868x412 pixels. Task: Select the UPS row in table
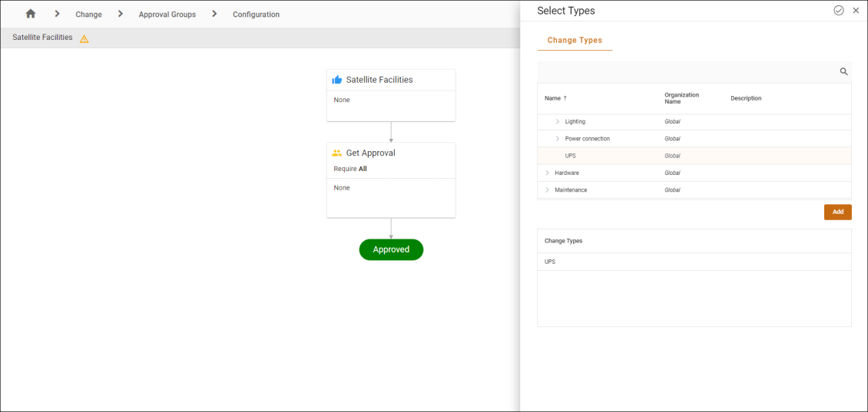pos(570,156)
